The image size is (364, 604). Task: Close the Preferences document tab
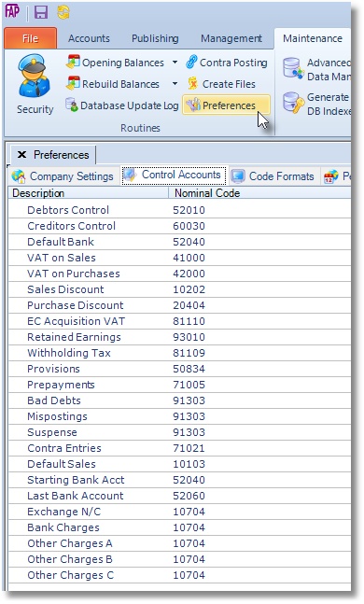[x=22, y=154]
